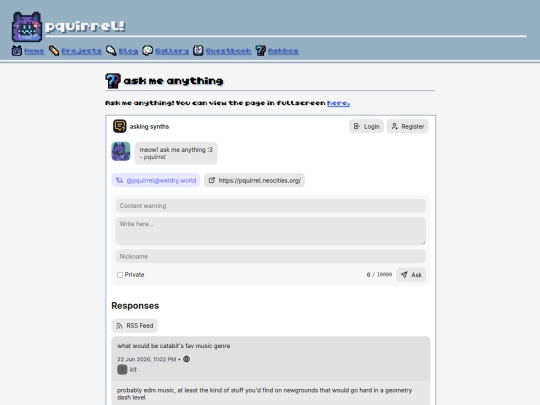Click the Responses heading

coord(135,306)
